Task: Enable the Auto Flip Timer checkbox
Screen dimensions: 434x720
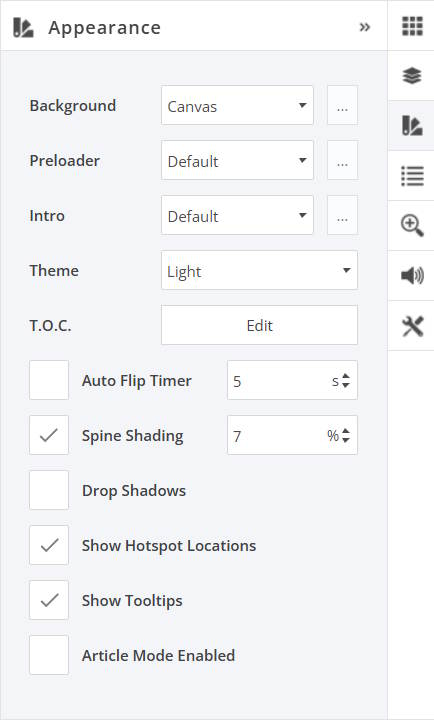Action: [49, 380]
